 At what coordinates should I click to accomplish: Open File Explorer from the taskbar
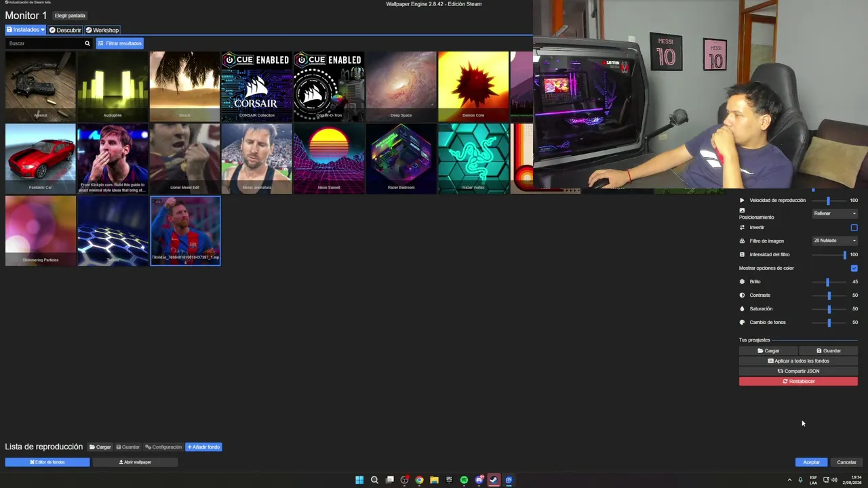[x=434, y=480]
